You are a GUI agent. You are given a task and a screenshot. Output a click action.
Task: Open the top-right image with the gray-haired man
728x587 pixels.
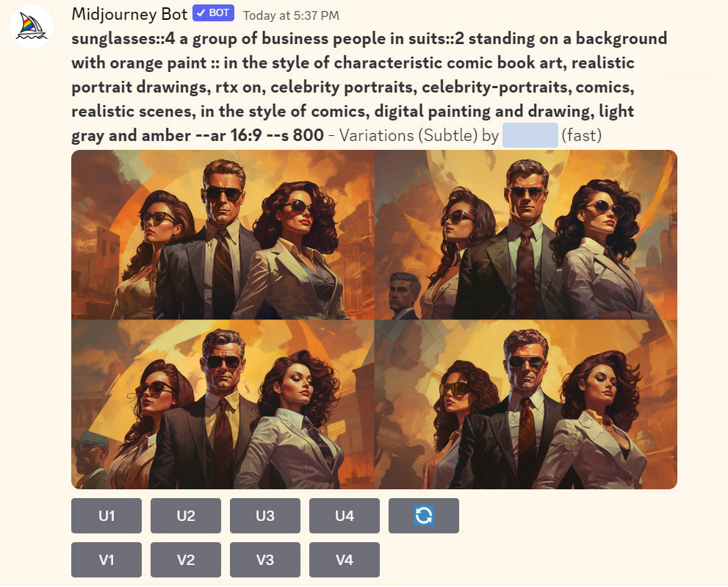(525, 234)
